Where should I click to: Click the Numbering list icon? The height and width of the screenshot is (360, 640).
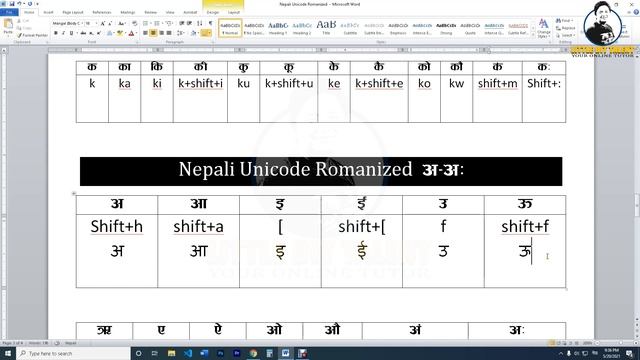157,23
